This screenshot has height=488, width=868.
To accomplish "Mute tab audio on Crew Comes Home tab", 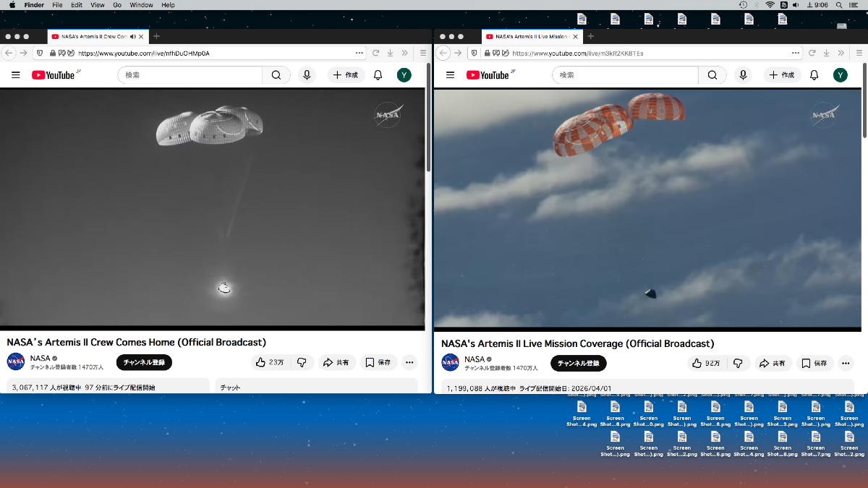I will pyautogui.click(x=133, y=36).
